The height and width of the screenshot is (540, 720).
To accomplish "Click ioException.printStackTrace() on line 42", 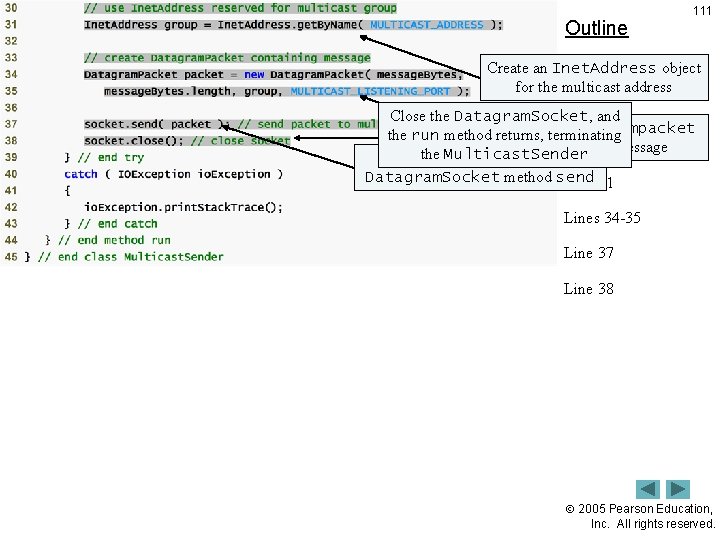I will pyautogui.click(x=183, y=208).
